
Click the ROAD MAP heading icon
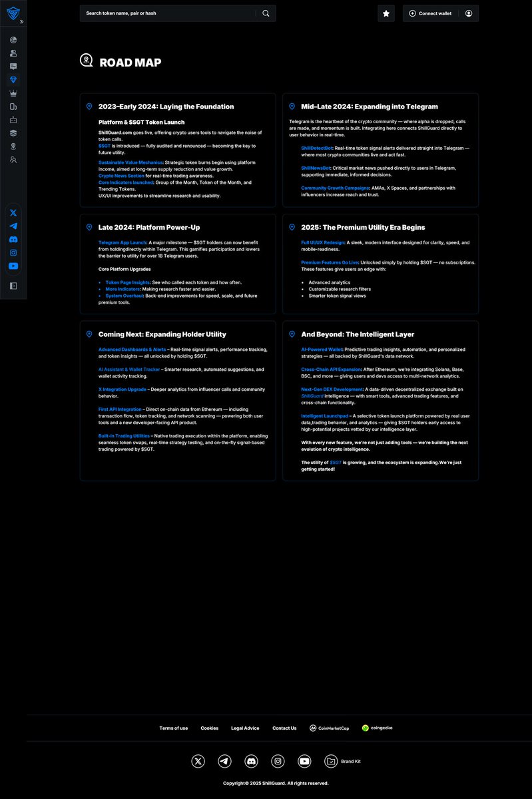point(87,61)
